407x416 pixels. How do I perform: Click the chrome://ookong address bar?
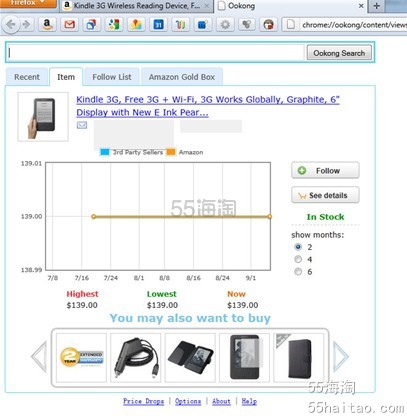[x=345, y=25]
